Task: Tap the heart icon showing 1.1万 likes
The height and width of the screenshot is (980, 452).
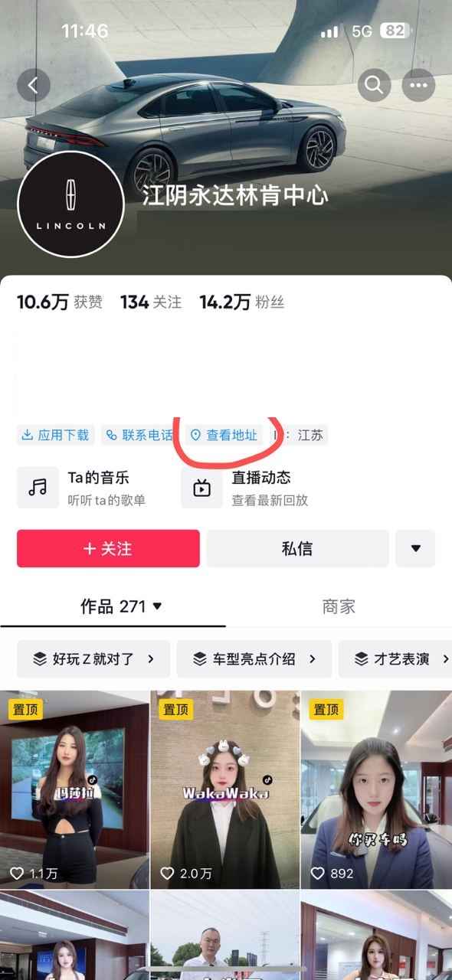Action: point(17,873)
